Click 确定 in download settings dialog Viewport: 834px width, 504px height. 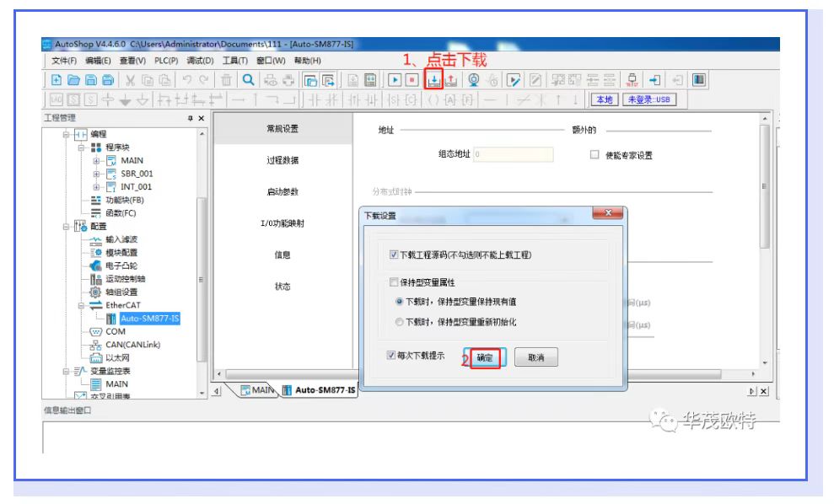[485, 358]
